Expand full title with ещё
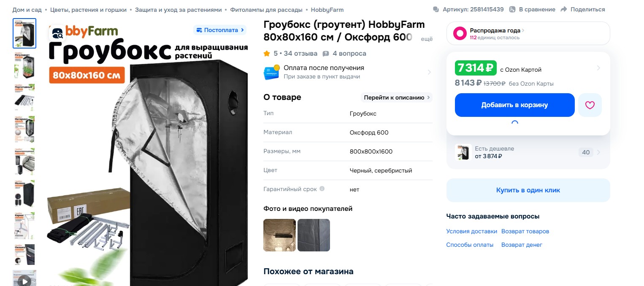 [427, 39]
